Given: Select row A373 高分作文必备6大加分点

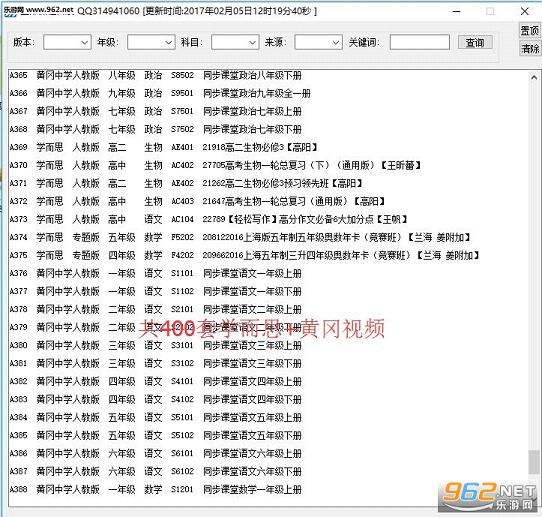Looking at the screenshot, I should coord(208,219).
